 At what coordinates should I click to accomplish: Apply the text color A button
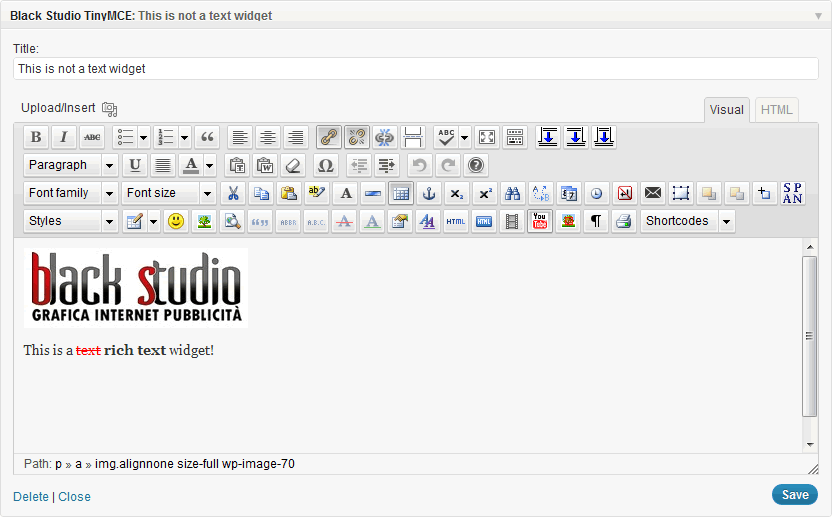click(191, 165)
